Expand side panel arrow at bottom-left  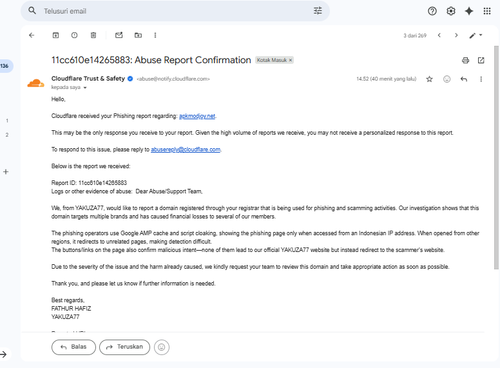[3, 355]
